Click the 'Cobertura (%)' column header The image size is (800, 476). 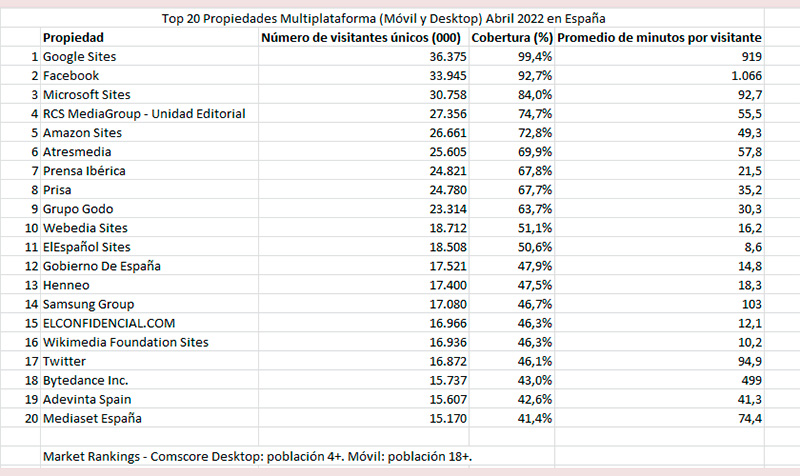[512, 38]
